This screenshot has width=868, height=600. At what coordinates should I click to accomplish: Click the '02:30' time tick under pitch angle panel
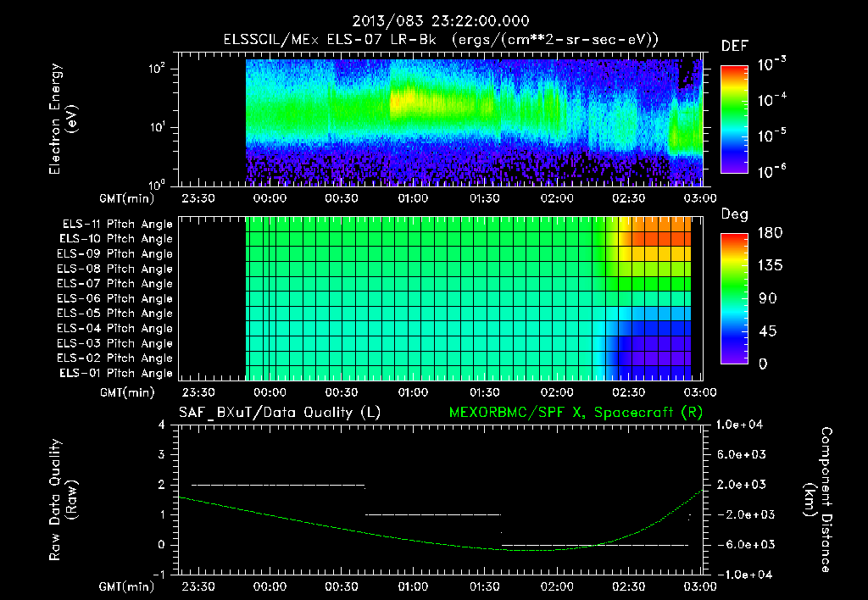coord(628,393)
